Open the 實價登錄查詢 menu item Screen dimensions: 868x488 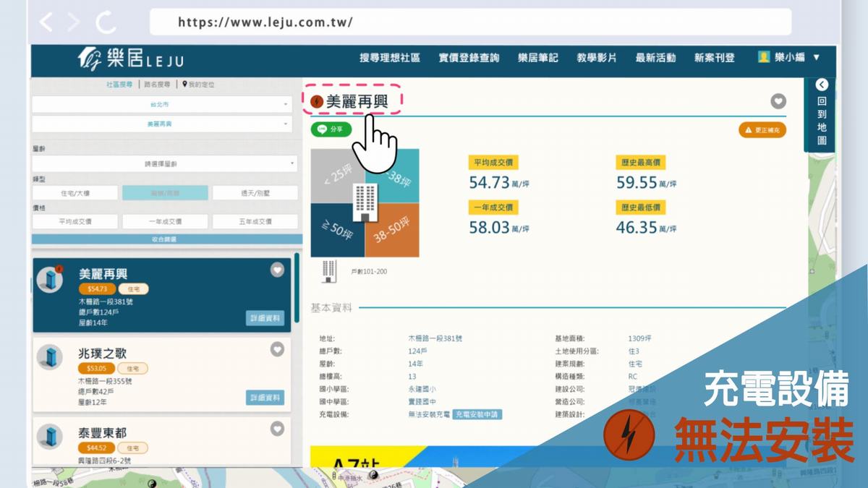click(x=469, y=58)
